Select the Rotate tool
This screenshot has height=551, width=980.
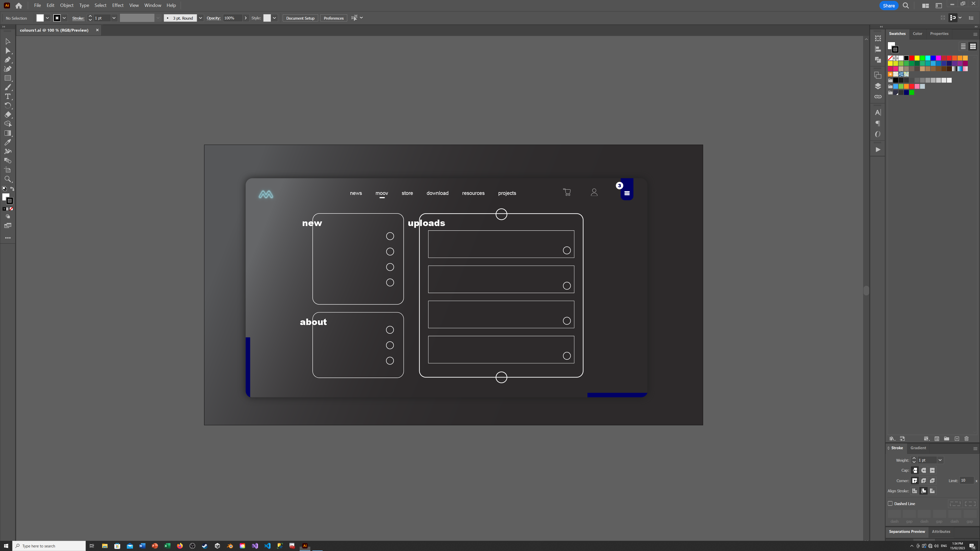click(8, 106)
